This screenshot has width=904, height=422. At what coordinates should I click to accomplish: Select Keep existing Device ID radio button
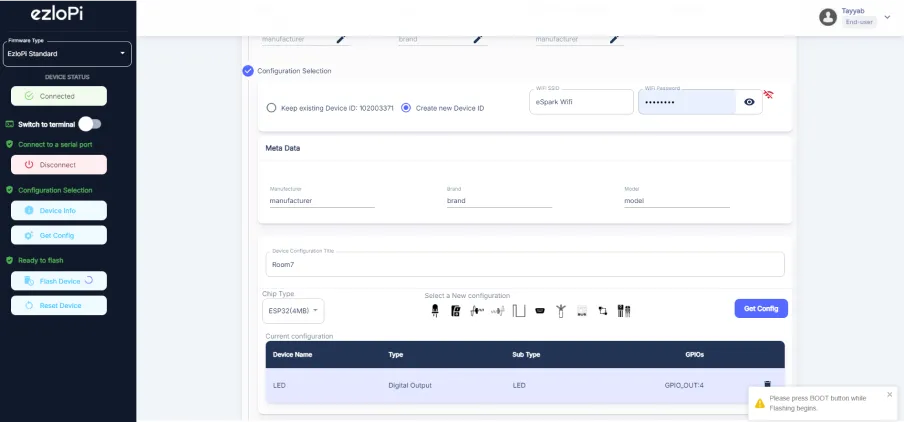click(271, 108)
